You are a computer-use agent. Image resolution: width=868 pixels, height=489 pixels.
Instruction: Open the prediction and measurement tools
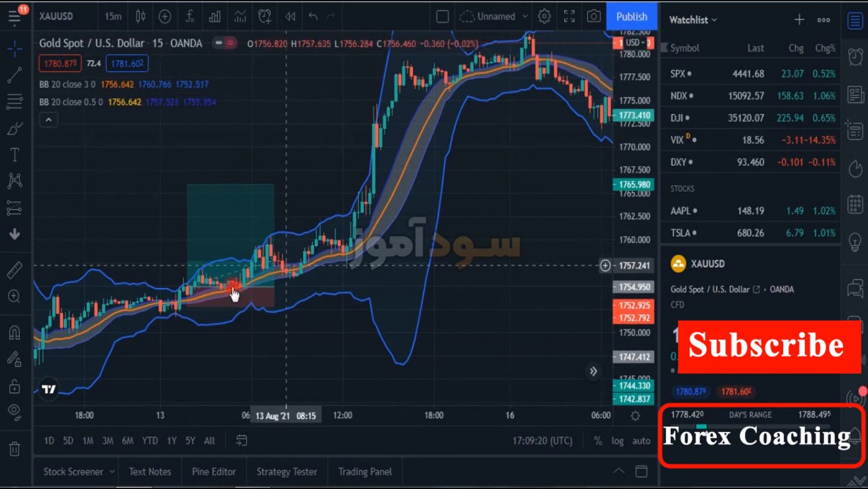click(x=14, y=208)
